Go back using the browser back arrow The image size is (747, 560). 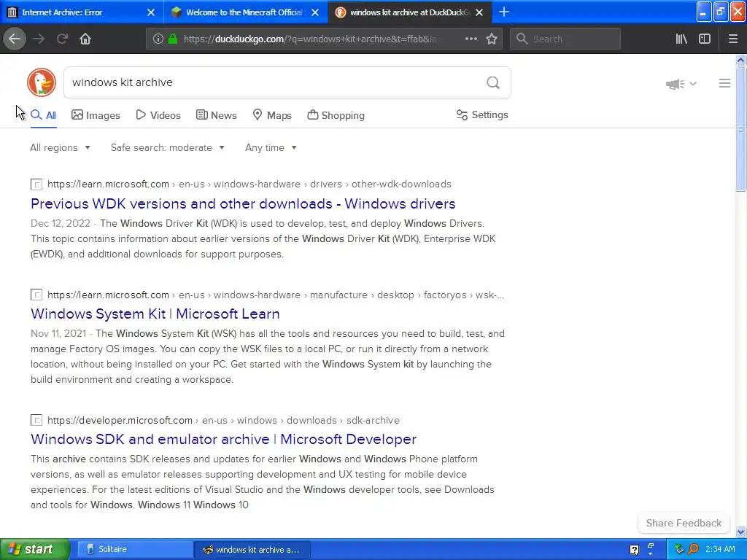(x=15, y=39)
